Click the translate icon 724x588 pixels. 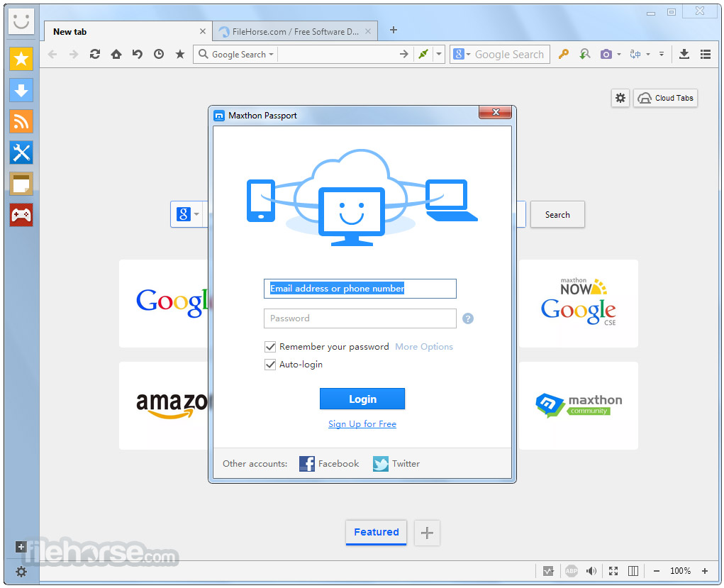(x=635, y=55)
